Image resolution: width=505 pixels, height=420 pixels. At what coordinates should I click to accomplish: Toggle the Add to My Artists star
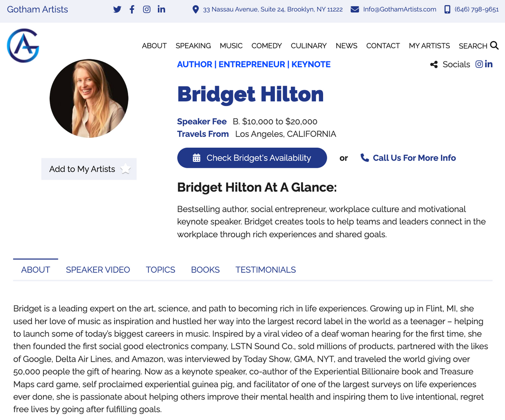(x=125, y=169)
